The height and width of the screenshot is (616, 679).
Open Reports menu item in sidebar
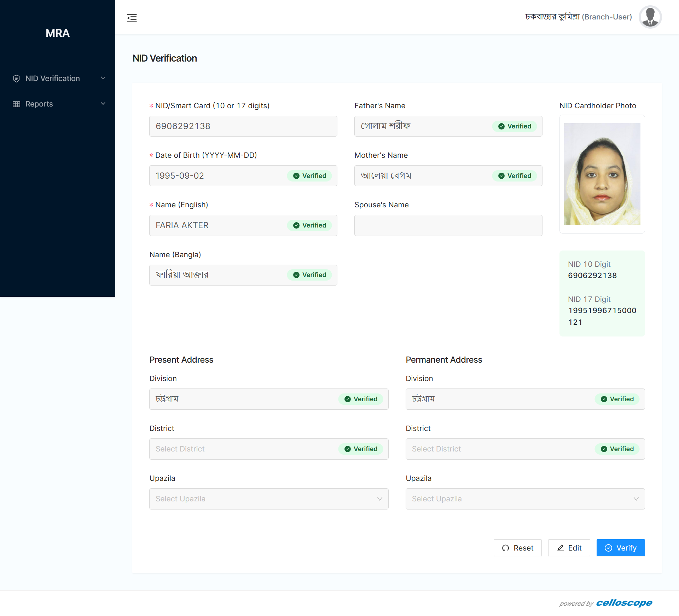[x=39, y=104]
